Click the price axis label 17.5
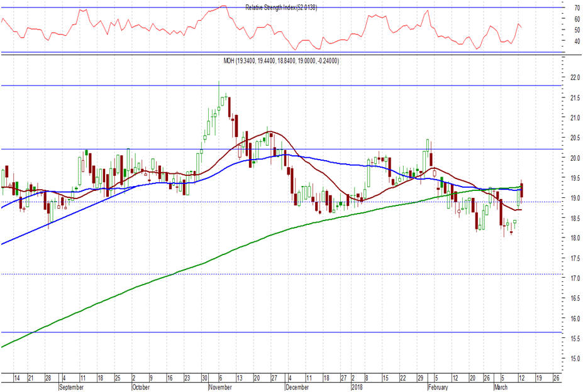 tap(575, 258)
